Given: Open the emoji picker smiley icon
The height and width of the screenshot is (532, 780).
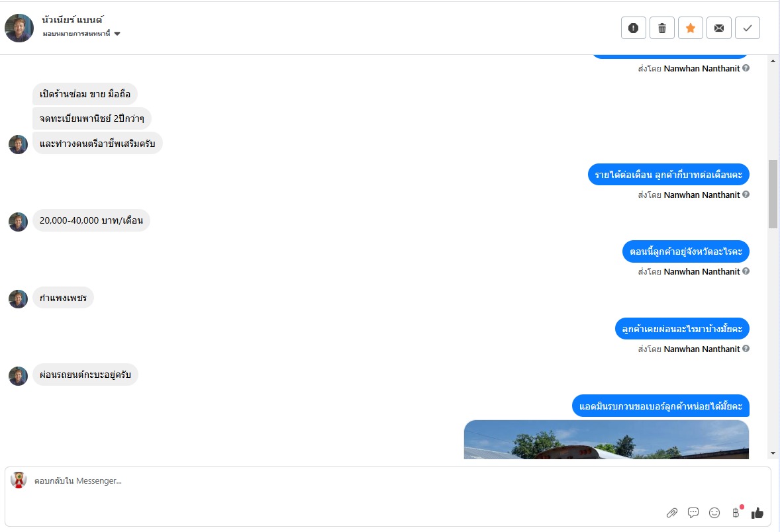Looking at the screenshot, I should [714, 513].
